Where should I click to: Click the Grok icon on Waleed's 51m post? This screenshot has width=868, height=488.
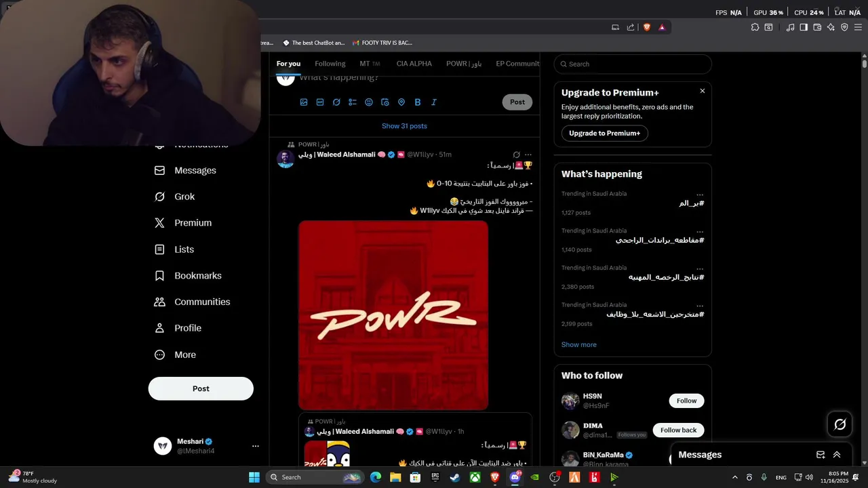(516, 155)
